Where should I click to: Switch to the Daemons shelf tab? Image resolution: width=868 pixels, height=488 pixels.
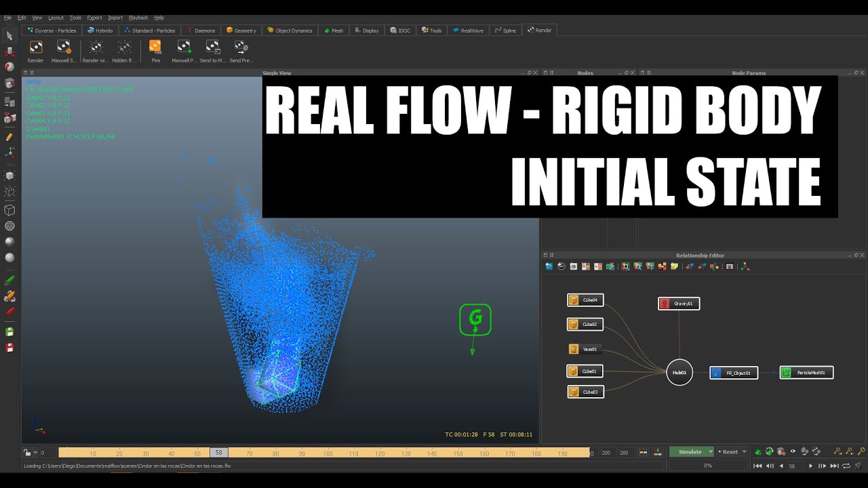[x=201, y=30]
